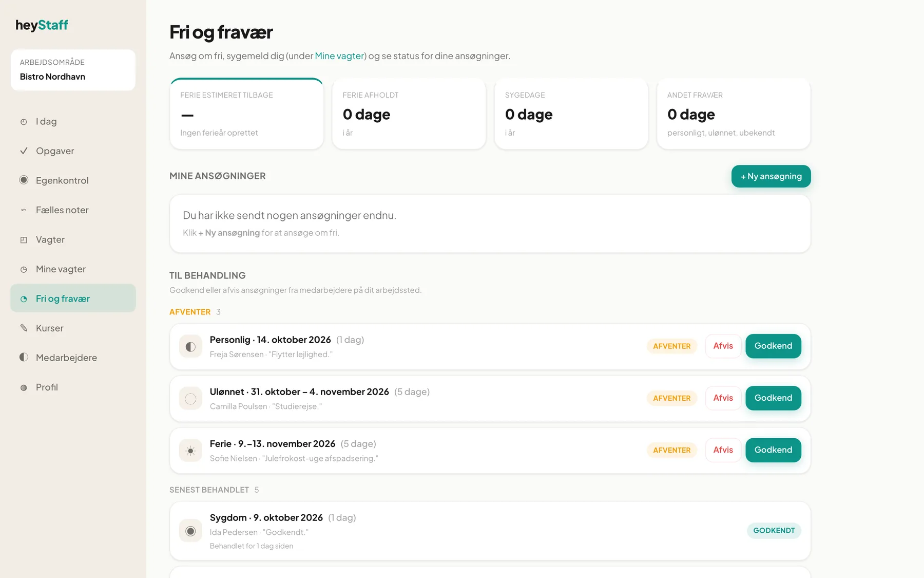Approve Sofie Nielsen's Ferie request
This screenshot has width=924, height=578.
coord(773,450)
